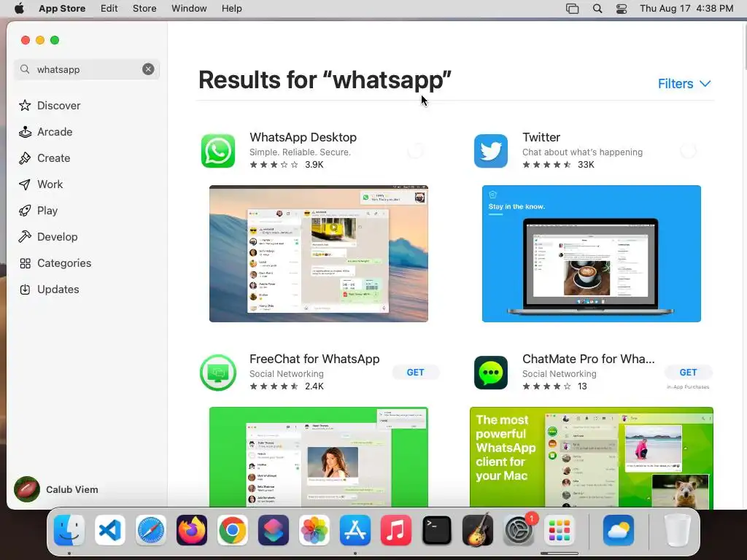Open the App Store menu
747x560 pixels.
click(62, 9)
